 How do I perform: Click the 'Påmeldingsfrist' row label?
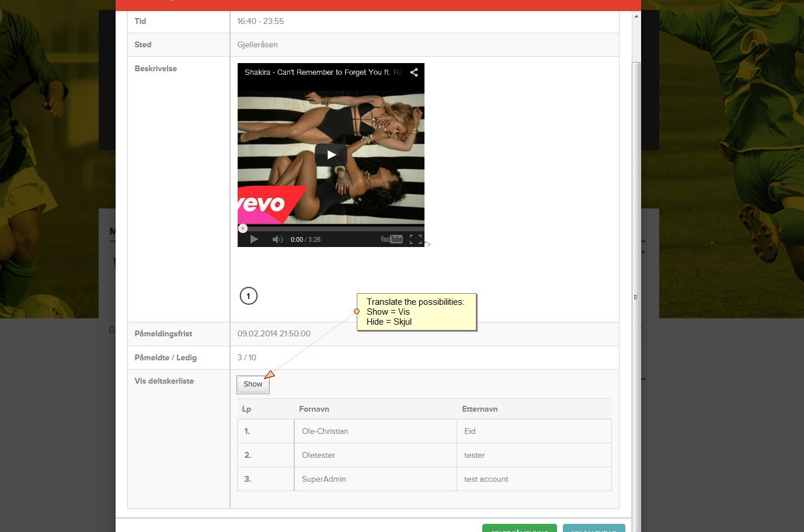pos(163,333)
